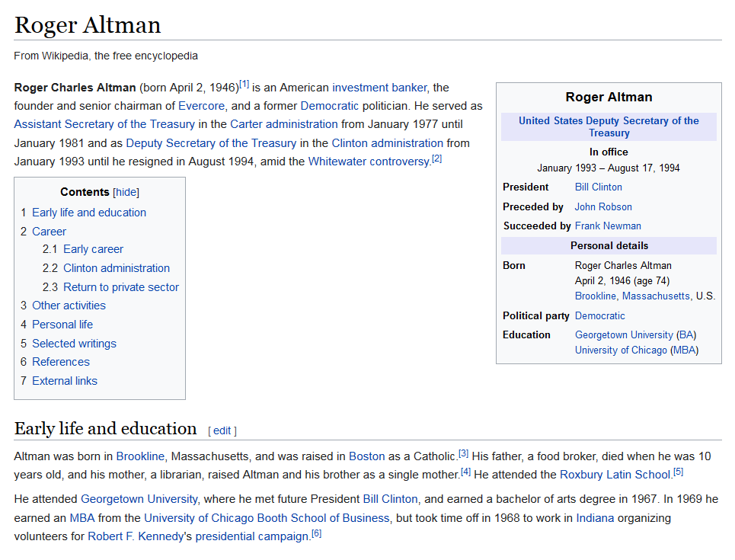The height and width of the screenshot is (560, 735).
Task: Click the BA degree link in infobox
Action: pos(686,335)
